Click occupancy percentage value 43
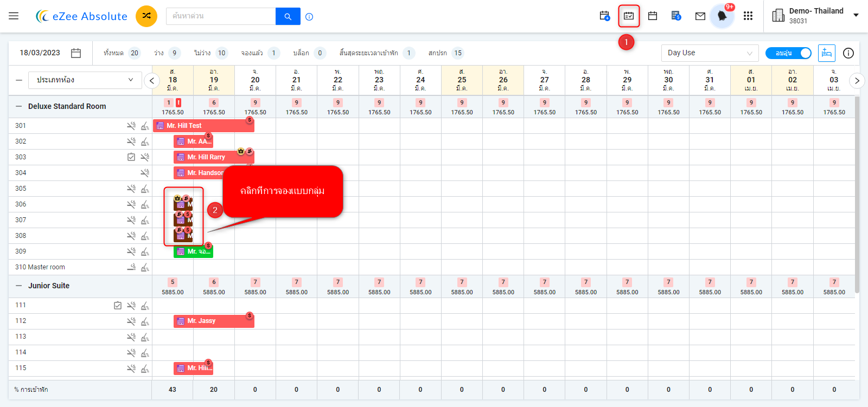 (x=173, y=390)
